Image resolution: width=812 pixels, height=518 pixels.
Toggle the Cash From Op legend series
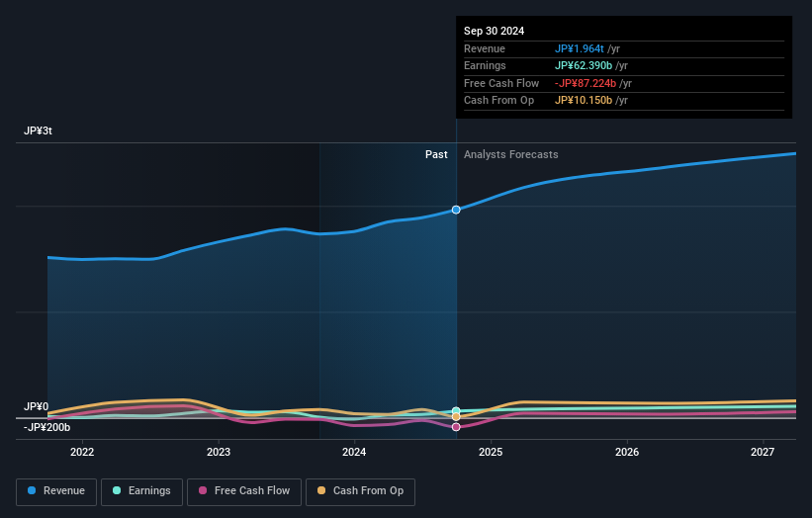click(x=360, y=491)
